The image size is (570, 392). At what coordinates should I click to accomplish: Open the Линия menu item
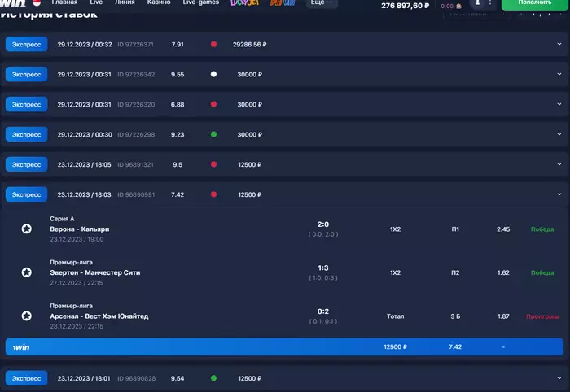click(125, 2)
